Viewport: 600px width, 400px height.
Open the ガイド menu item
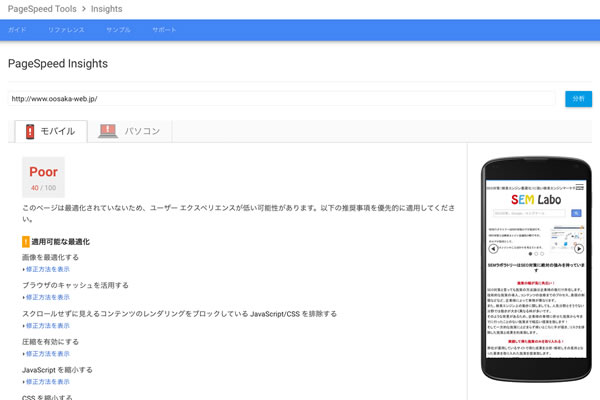point(17,30)
